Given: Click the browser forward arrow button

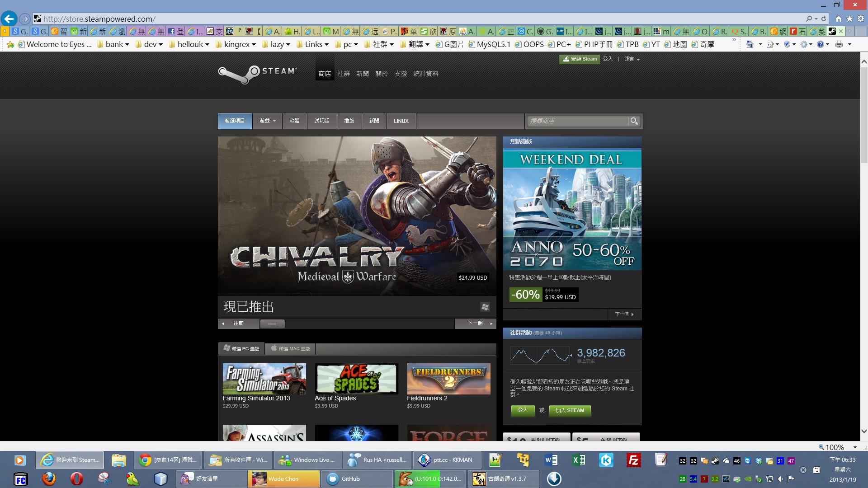Looking at the screenshot, I should pos(25,19).
